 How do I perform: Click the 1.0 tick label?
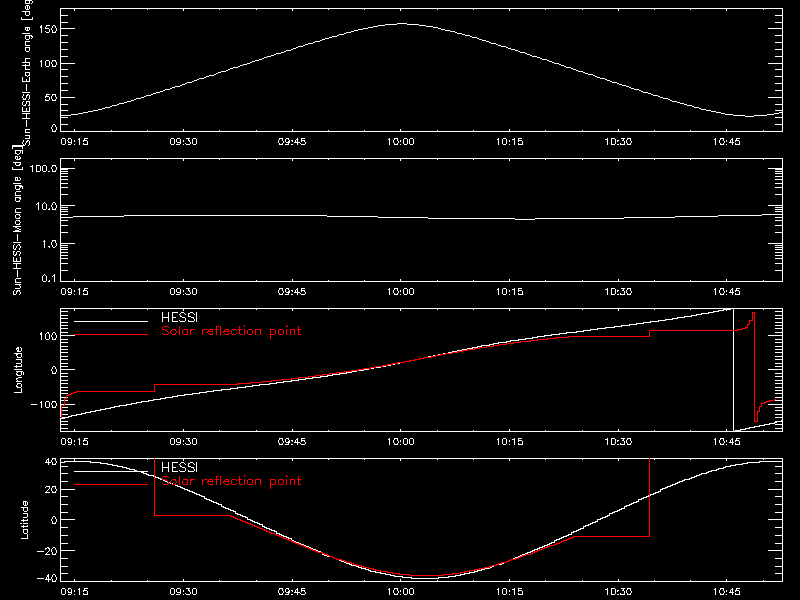point(49,244)
